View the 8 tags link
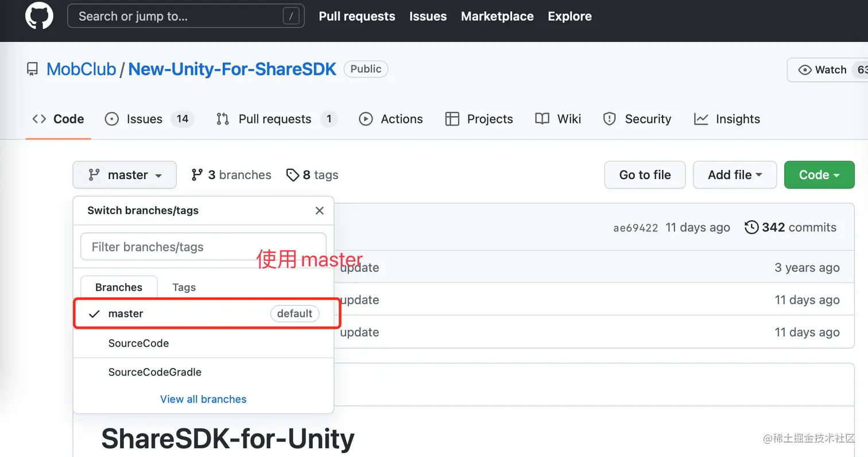The height and width of the screenshot is (457, 868). (x=312, y=175)
